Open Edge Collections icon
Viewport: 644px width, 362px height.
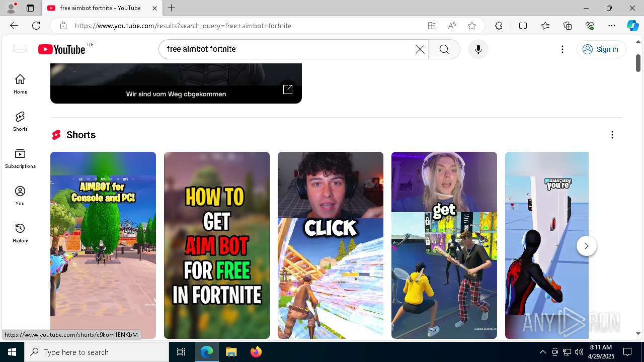coord(568,26)
